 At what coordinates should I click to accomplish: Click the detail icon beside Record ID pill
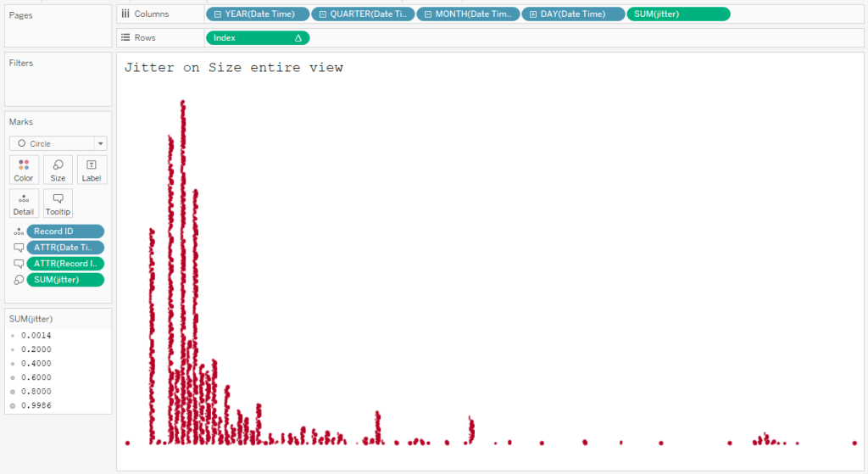coord(18,231)
